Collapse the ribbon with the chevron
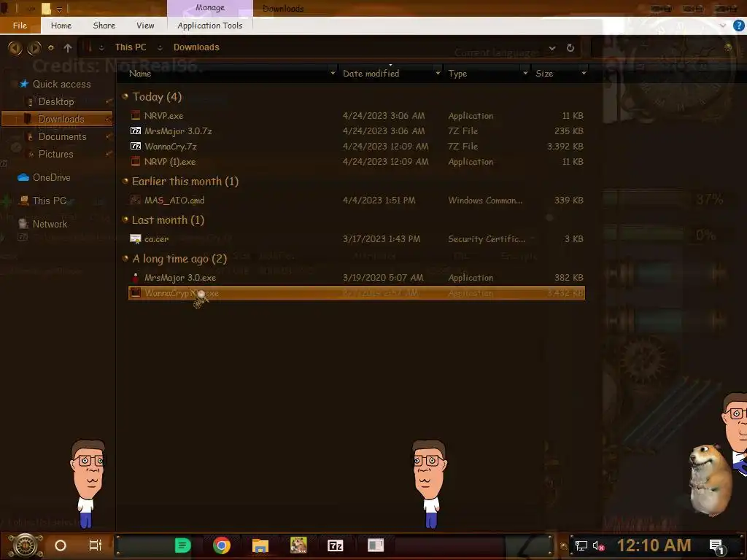The width and height of the screenshot is (747, 560). click(x=723, y=26)
